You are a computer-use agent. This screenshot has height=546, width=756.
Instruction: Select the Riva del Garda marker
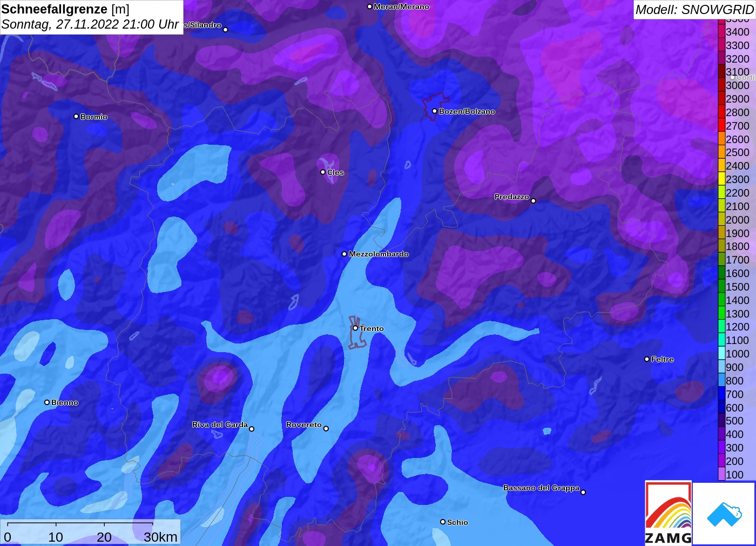251,429
